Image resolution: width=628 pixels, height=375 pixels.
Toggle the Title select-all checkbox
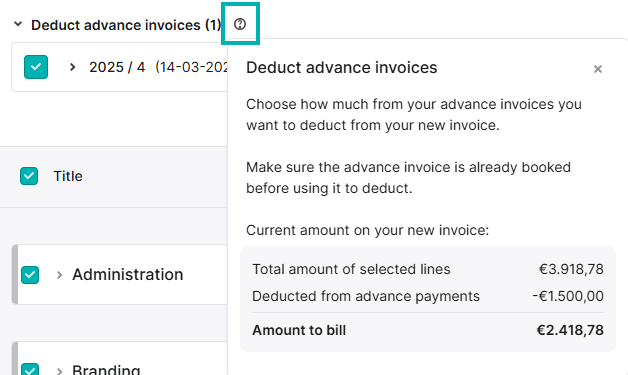pyautogui.click(x=29, y=176)
